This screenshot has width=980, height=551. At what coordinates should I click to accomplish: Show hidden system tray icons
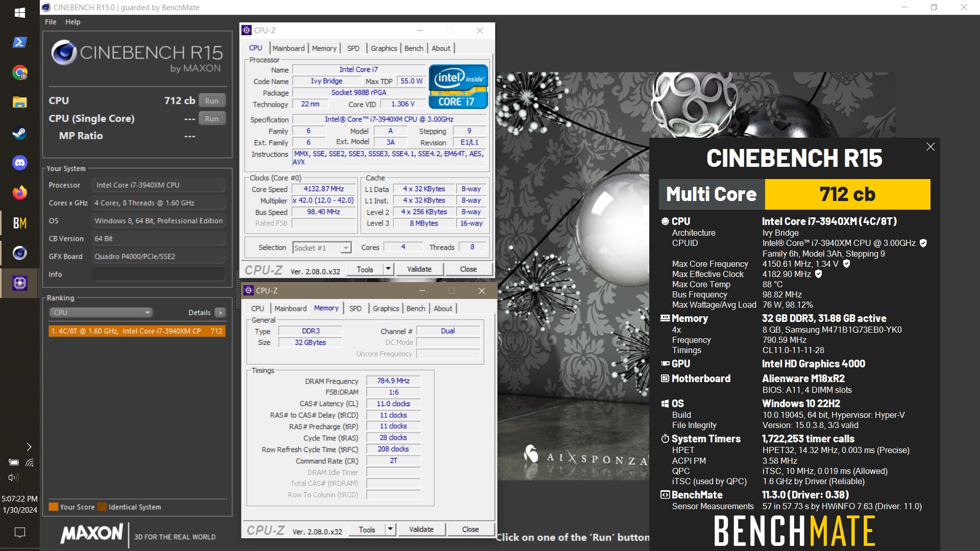[29, 447]
